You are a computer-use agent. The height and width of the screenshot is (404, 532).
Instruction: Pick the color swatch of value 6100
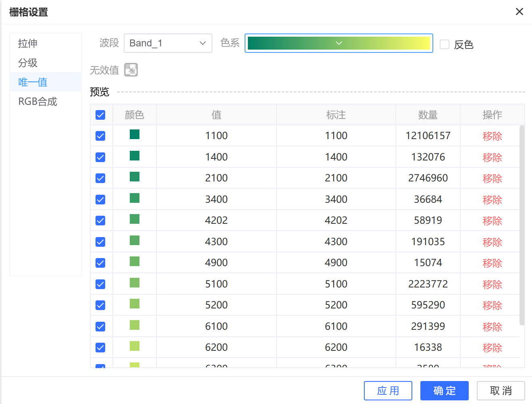coord(135,325)
